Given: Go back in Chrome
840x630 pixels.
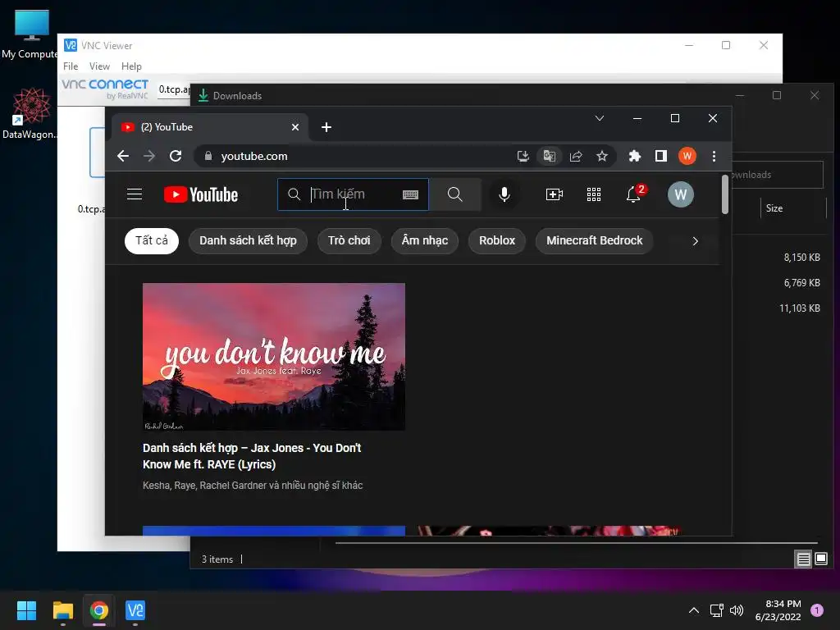Looking at the screenshot, I should [x=123, y=156].
